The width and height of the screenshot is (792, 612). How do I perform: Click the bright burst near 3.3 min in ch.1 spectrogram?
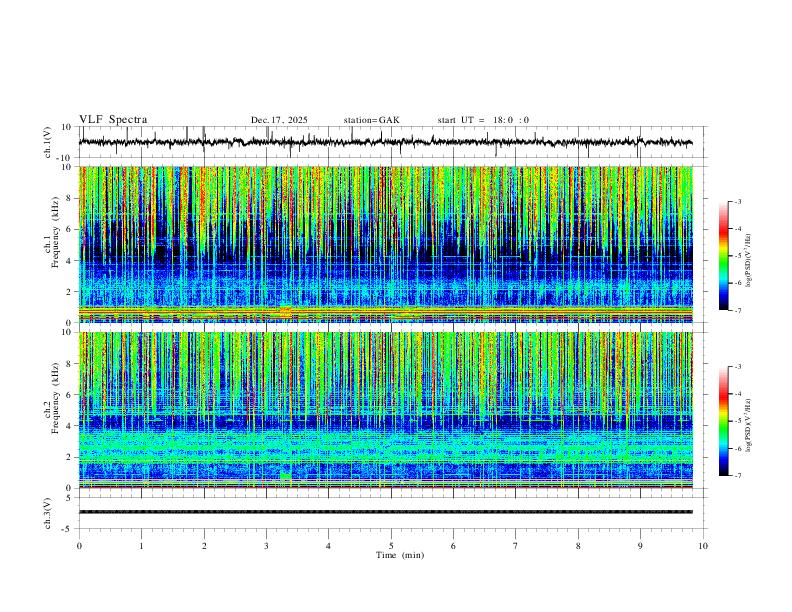[286, 312]
